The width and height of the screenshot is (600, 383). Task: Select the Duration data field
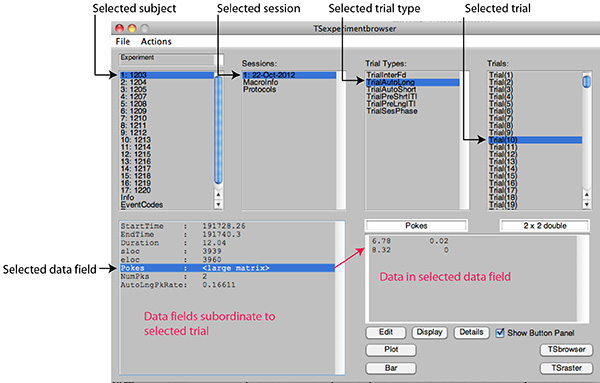pyautogui.click(x=227, y=243)
